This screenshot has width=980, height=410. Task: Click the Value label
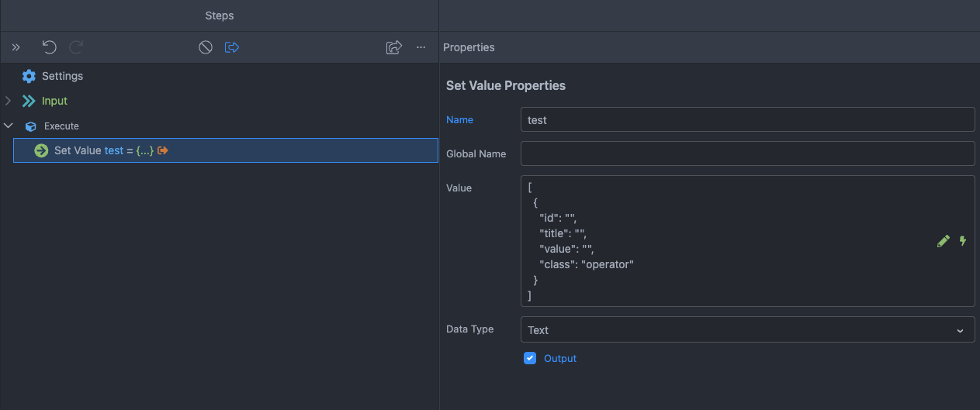click(459, 188)
